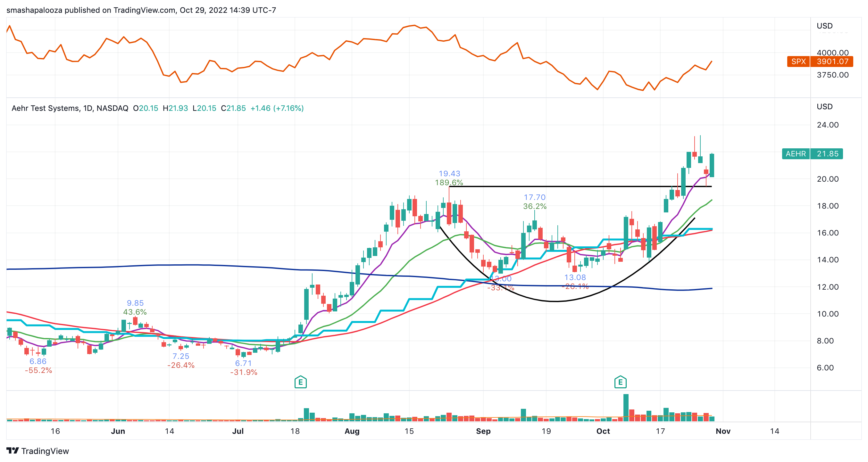Screen dimensions: 868x462
Task: Click the AEHR price label 21.85
Action: (x=812, y=153)
